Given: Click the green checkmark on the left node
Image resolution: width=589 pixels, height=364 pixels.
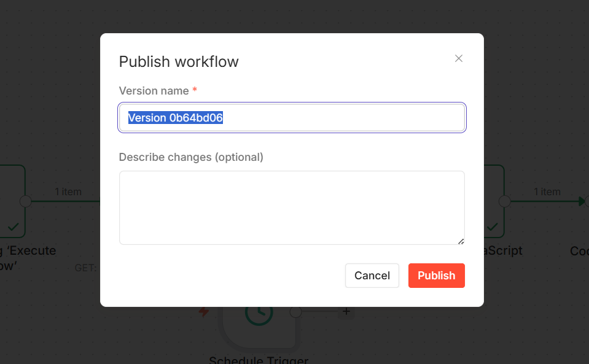Looking at the screenshot, I should tap(13, 228).
